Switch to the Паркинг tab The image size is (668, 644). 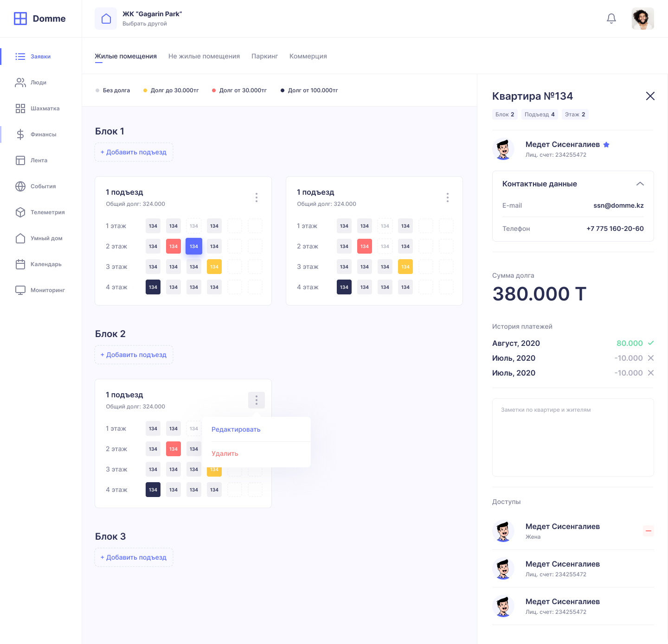[x=264, y=56]
